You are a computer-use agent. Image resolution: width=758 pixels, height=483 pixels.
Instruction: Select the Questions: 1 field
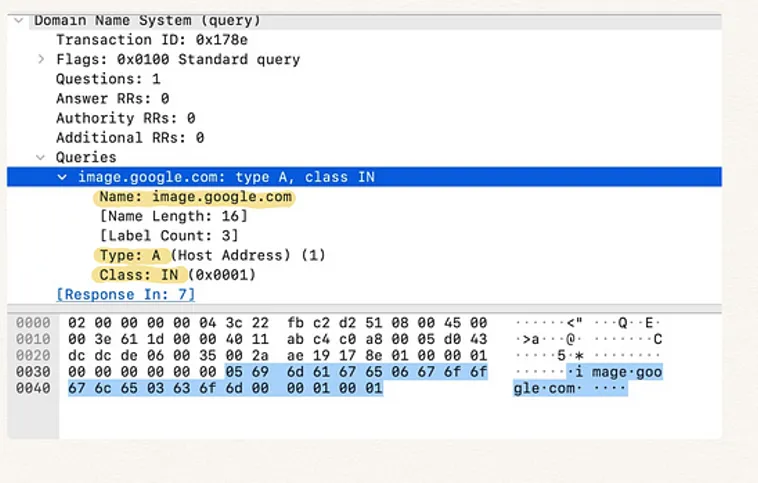[108, 79]
